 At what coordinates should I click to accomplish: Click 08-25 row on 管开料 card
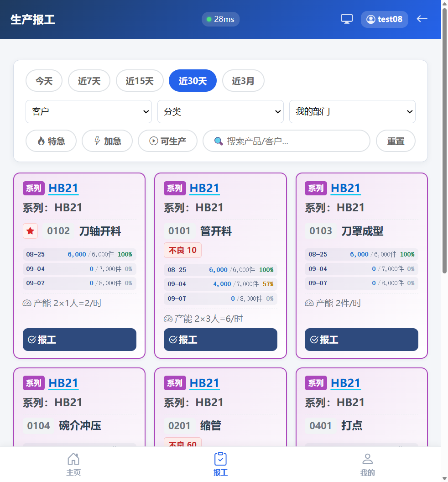(x=220, y=270)
